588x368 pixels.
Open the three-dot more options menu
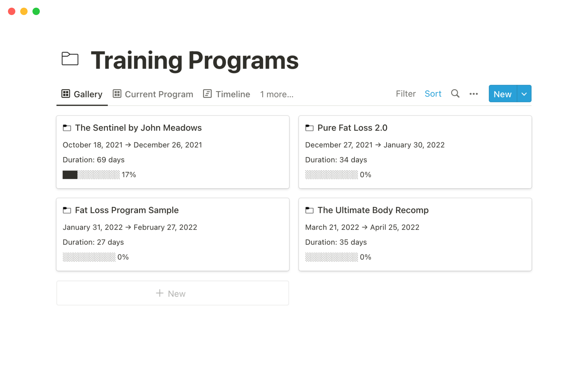pyautogui.click(x=473, y=94)
